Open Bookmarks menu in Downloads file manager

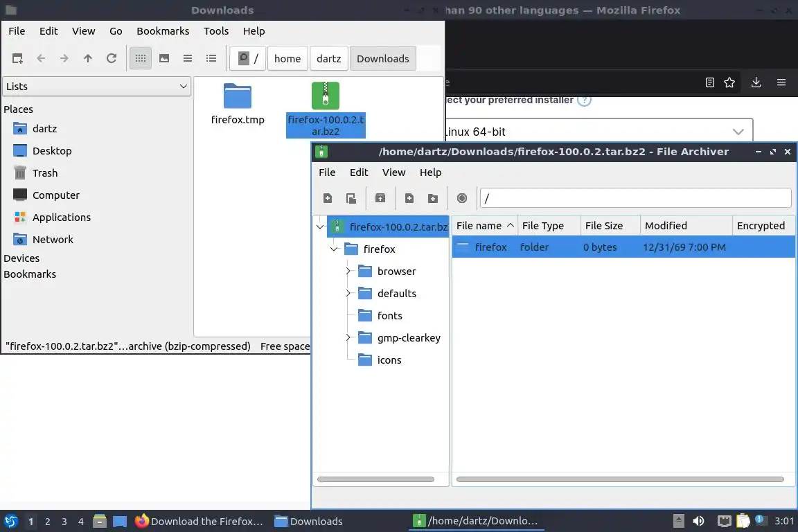163,31
